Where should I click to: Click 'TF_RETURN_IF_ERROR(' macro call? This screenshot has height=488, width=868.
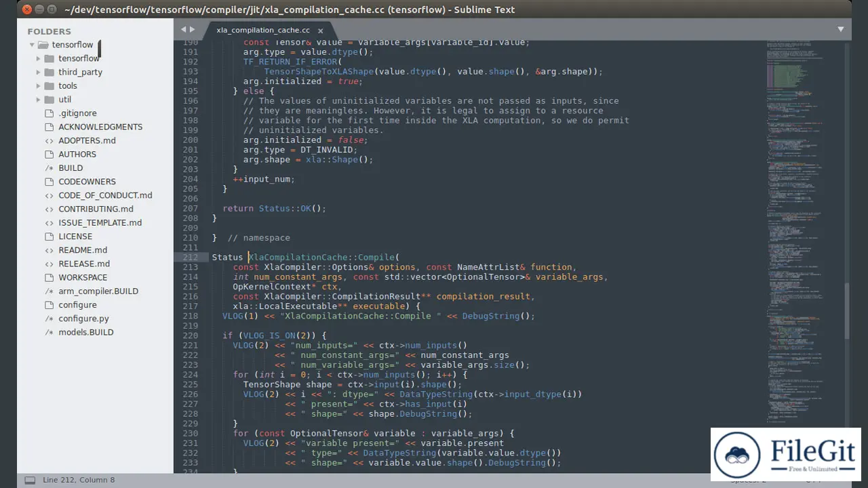[x=293, y=62]
